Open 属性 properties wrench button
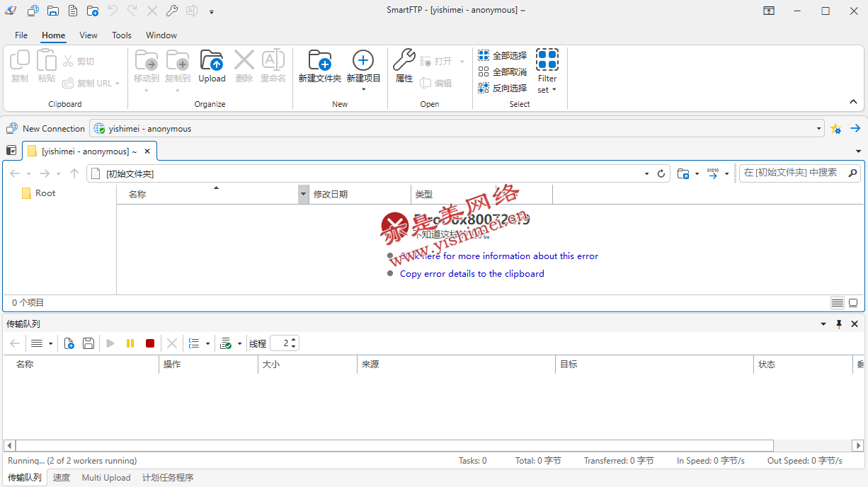Screen dimensions: 868x487 tap(404, 67)
